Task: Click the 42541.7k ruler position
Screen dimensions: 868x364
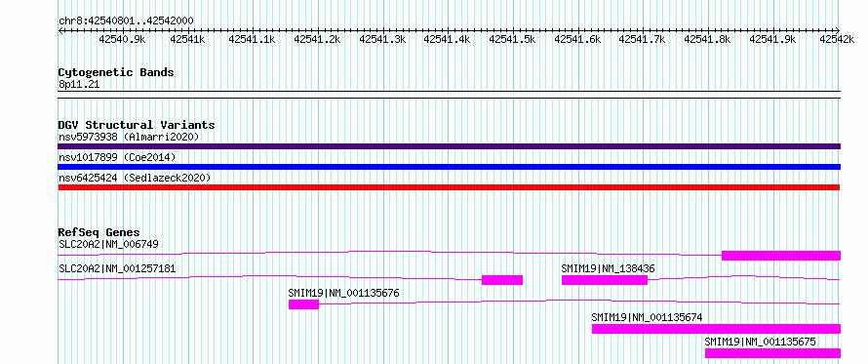Action: click(642, 39)
